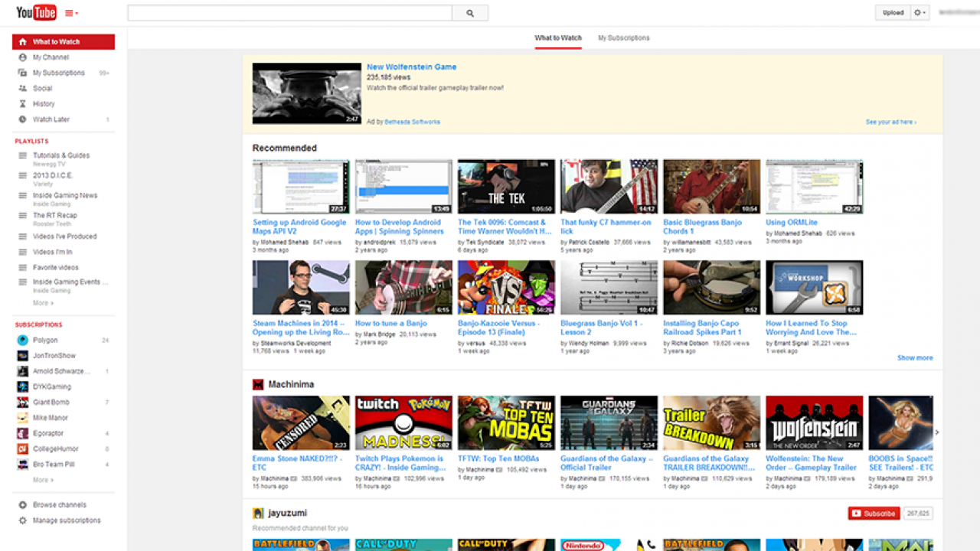
Task: Show more recommended videos
Action: 914,357
